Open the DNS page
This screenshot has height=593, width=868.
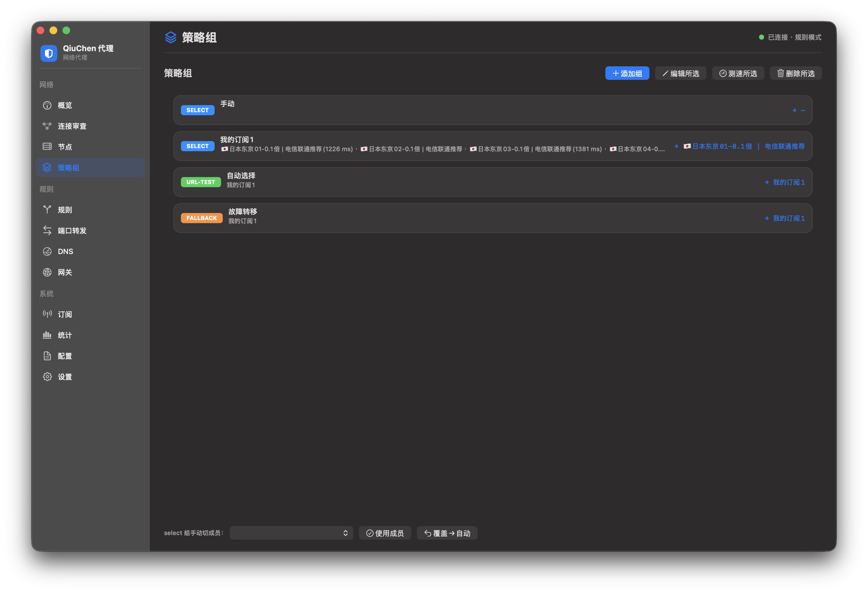click(90, 252)
